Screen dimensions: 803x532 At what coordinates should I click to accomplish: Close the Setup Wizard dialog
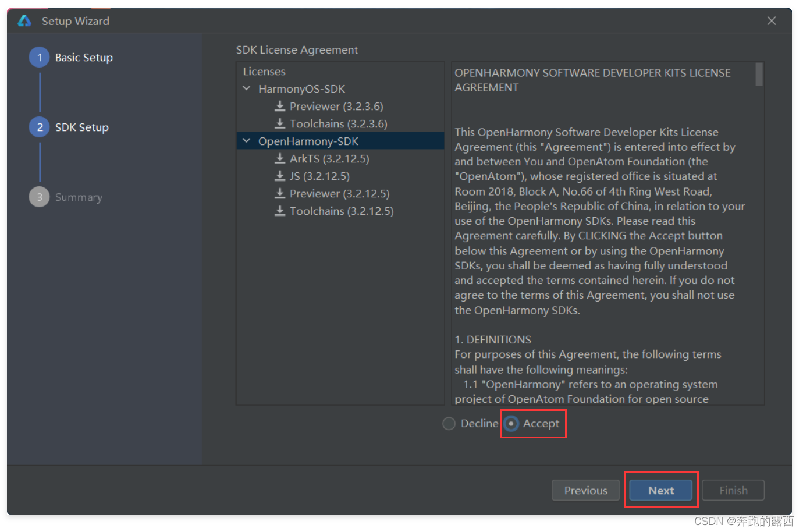click(772, 21)
